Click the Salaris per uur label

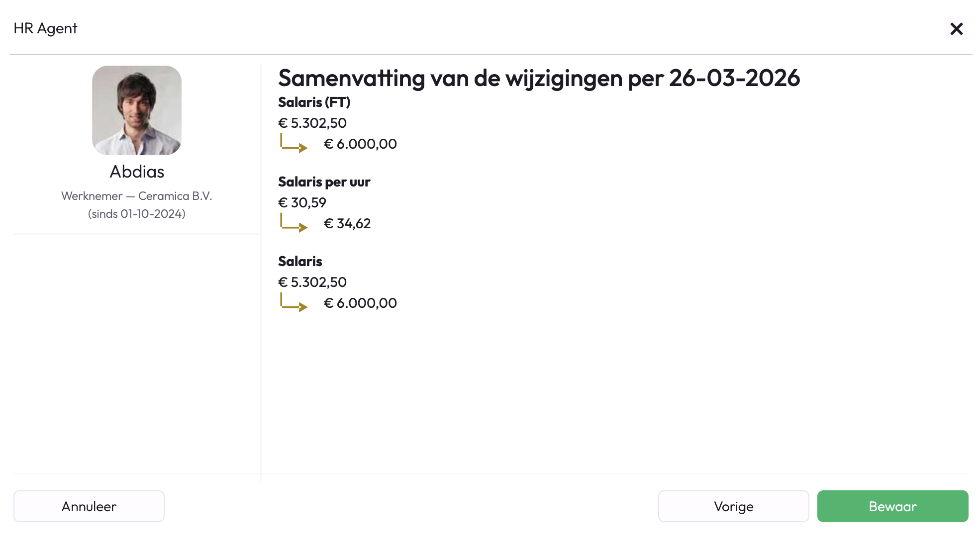pos(324,182)
